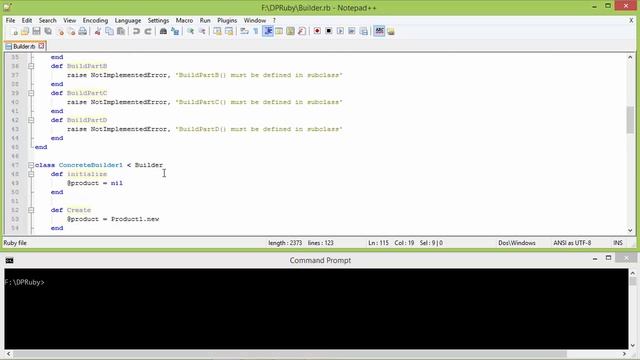This screenshot has height=360, width=640.
Task: Toggle INS insert mode in status bar
Action: (x=618, y=243)
